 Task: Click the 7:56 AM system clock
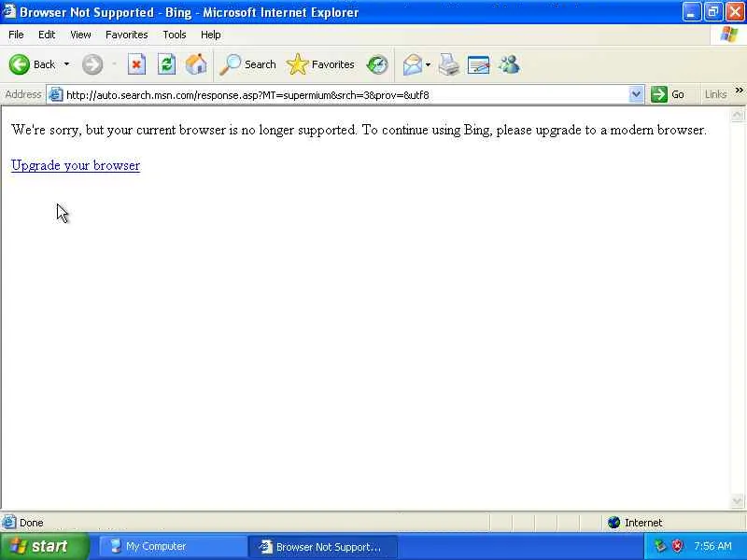712,546
